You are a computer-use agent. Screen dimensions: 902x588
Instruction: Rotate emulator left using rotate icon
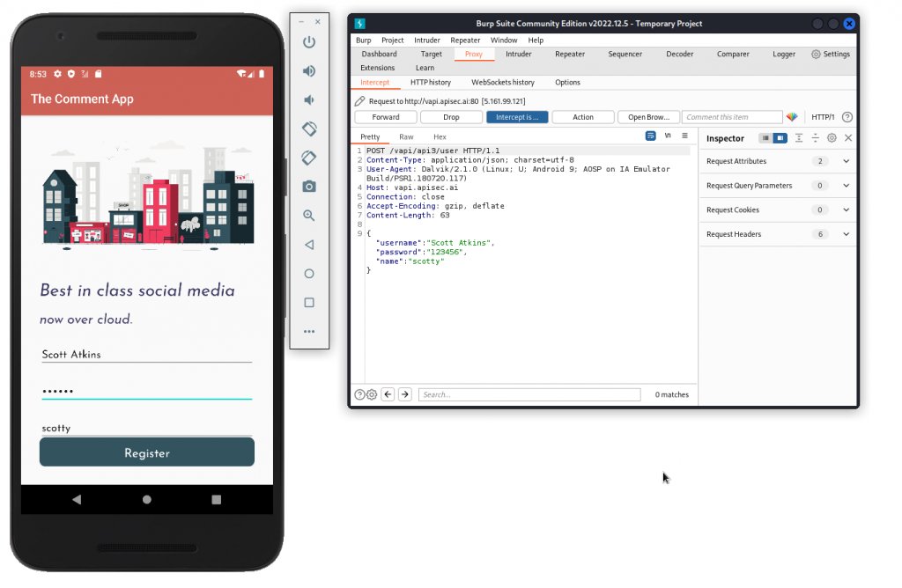[x=309, y=129]
